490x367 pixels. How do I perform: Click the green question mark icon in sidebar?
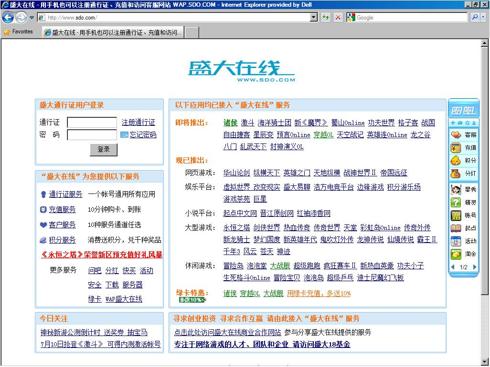(x=456, y=202)
